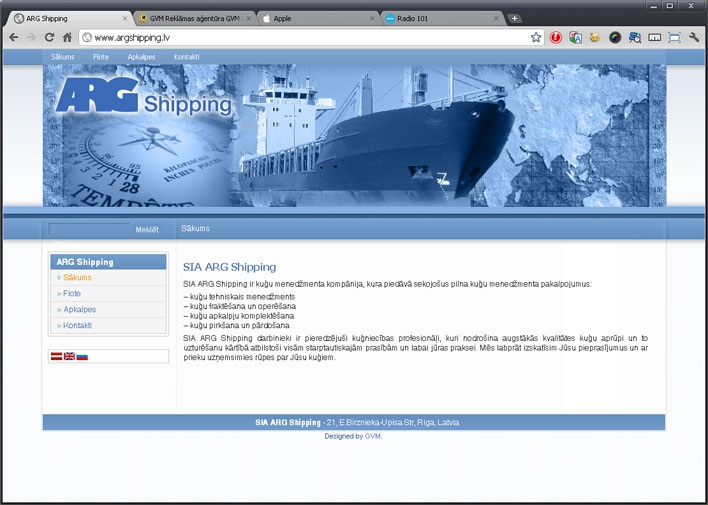Image resolution: width=708 pixels, height=505 pixels.
Task: Click the line 'kuģu tehniskais menedžments'
Action: point(239,297)
